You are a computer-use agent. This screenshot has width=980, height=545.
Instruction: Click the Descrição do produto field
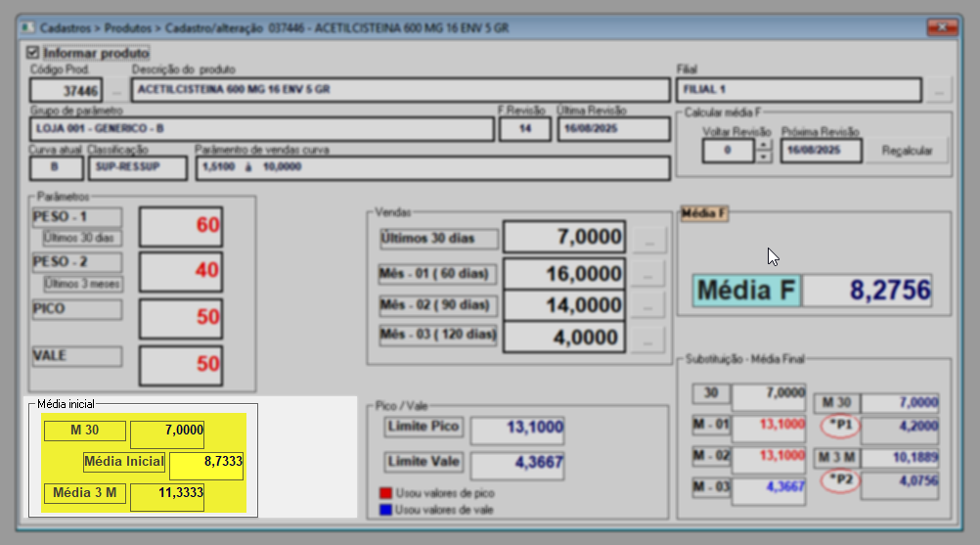[401, 90]
